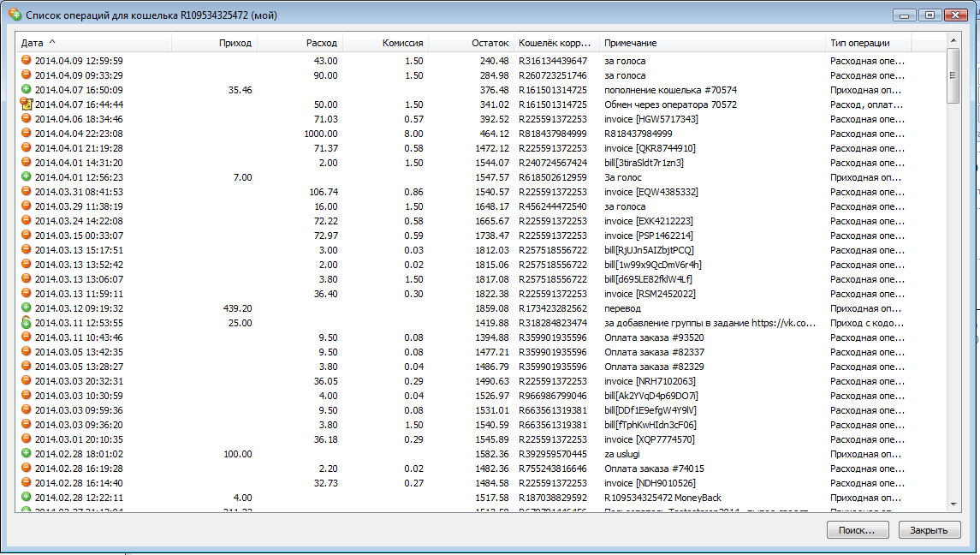Select the note 'invoice [HGW5717343]'
Image resolution: width=980 pixels, height=555 pixels.
pos(650,119)
